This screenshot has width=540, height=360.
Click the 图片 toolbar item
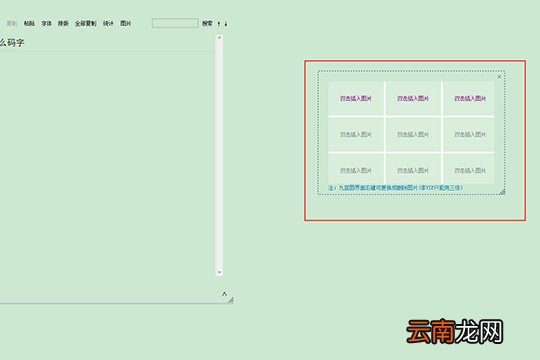tap(125, 23)
